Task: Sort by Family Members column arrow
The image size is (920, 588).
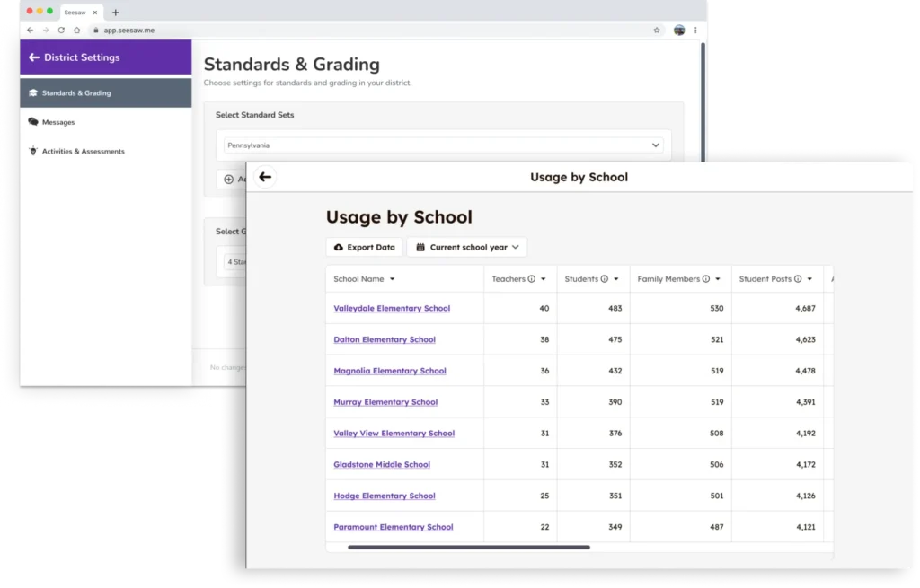Action: (x=718, y=279)
